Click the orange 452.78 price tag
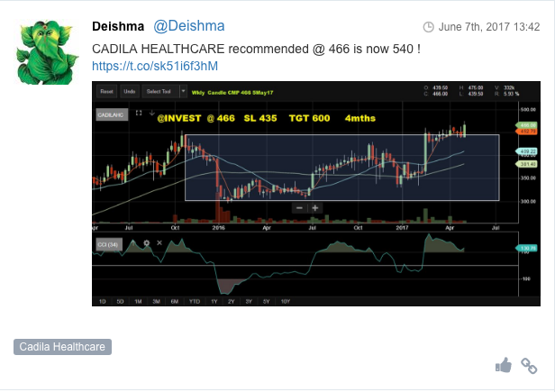555x392 pixels. click(x=527, y=132)
